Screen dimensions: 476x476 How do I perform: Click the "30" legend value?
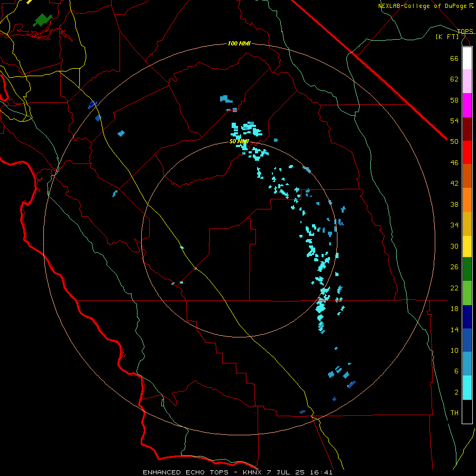click(454, 246)
